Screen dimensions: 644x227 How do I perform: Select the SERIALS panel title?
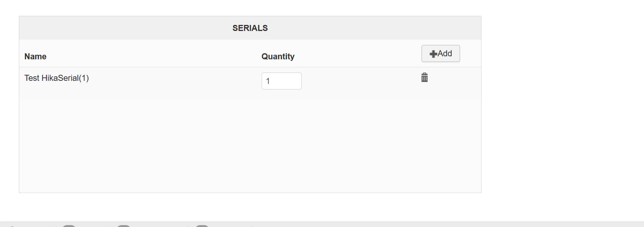point(250,28)
